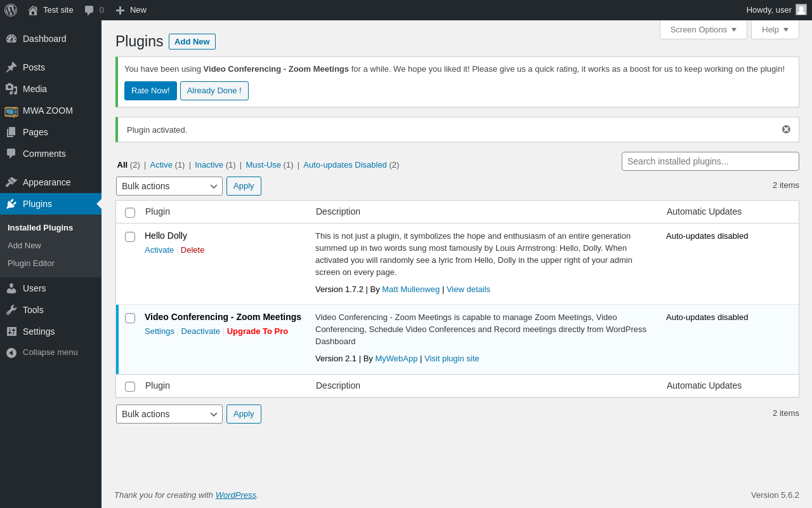Click the Plugins plug icon
The height and width of the screenshot is (508, 812).
click(11, 204)
